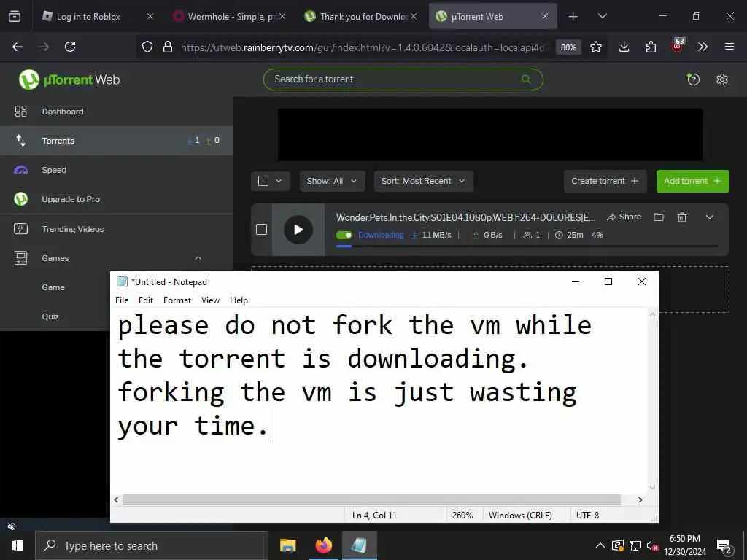The width and height of the screenshot is (747, 560).
Task: Play the Wonder Pets torrent
Action: (x=298, y=230)
